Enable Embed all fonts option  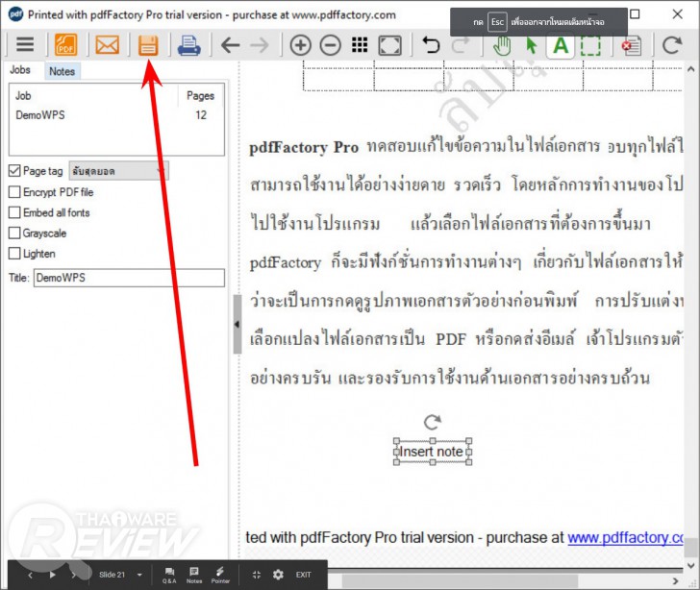(14, 212)
